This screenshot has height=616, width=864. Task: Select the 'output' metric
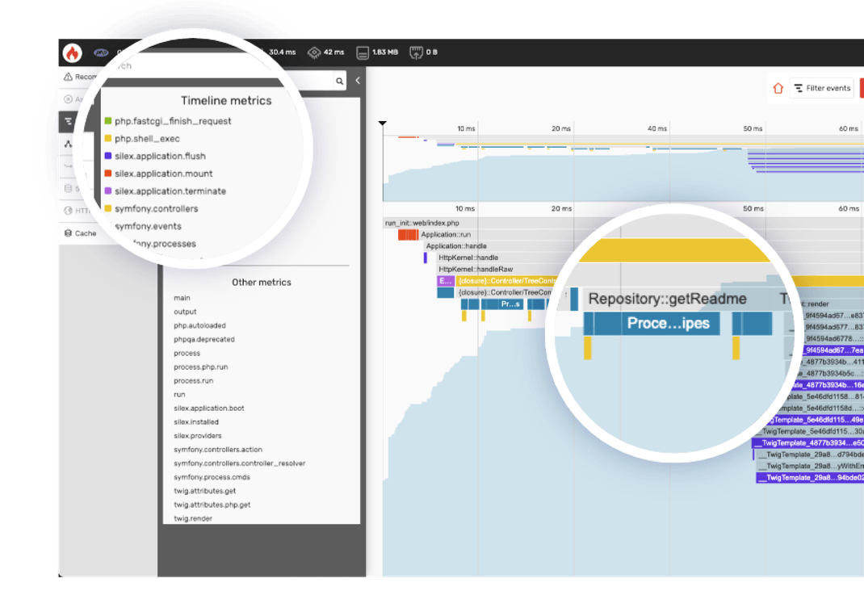click(x=185, y=312)
